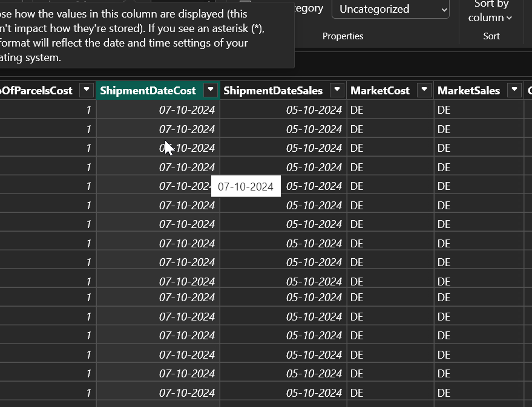This screenshot has height=407, width=532.
Task: Click the 07-10-2024 tooltip popup
Action: point(246,186)
